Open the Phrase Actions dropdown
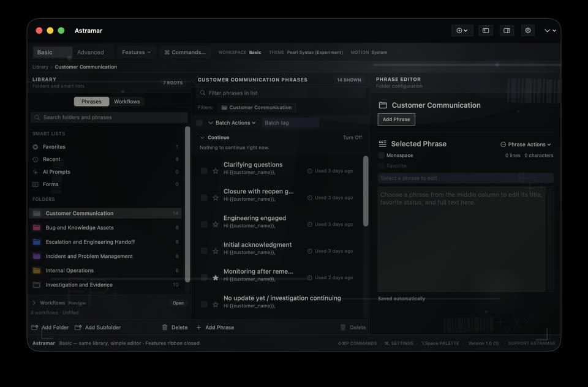 click(526, 145)
